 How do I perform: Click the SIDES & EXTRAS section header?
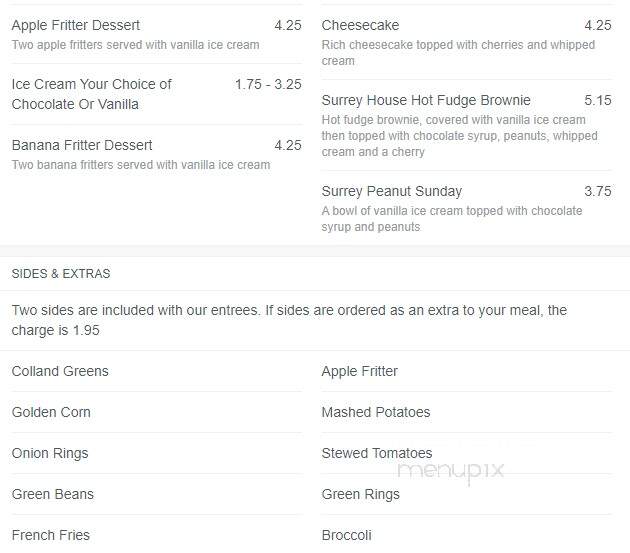(x=61, y=274)
